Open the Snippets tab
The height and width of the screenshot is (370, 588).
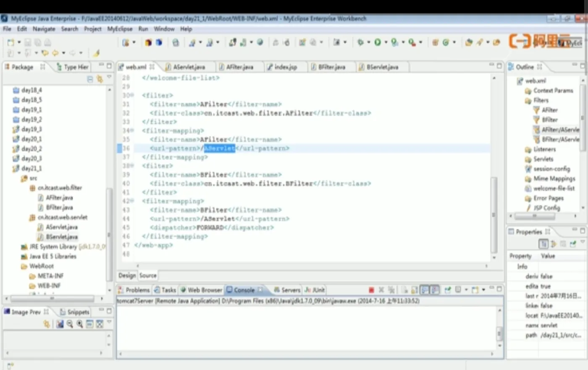(75, 312)
